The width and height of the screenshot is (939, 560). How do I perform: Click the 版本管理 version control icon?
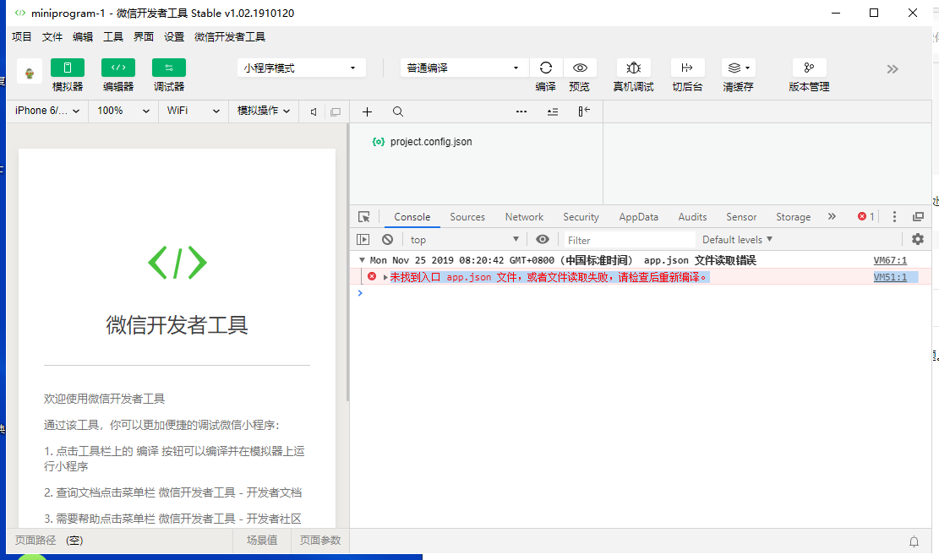pyautogui.click(x=809, y=68)
